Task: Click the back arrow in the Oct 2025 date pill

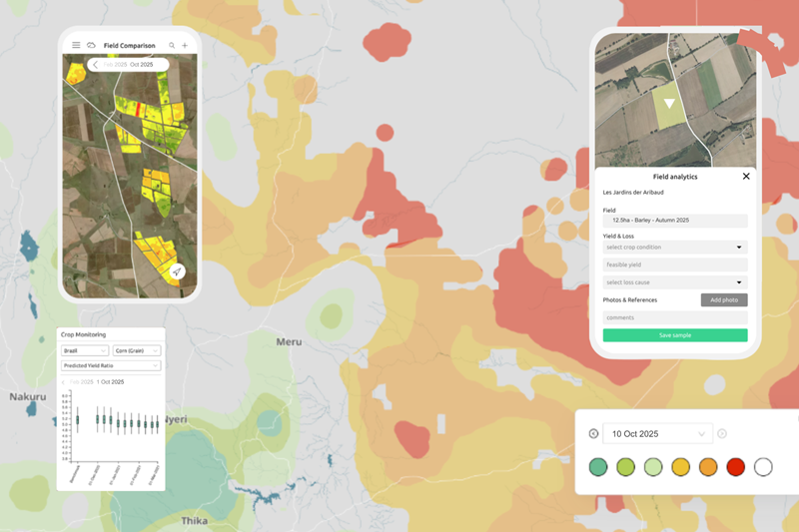Action: [x=95, y=65]
